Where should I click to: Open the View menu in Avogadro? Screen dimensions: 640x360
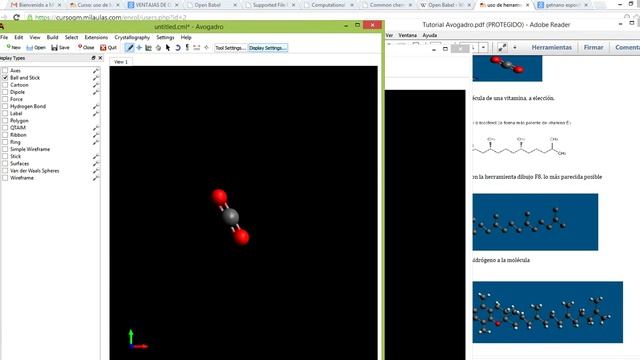point(35,37)
